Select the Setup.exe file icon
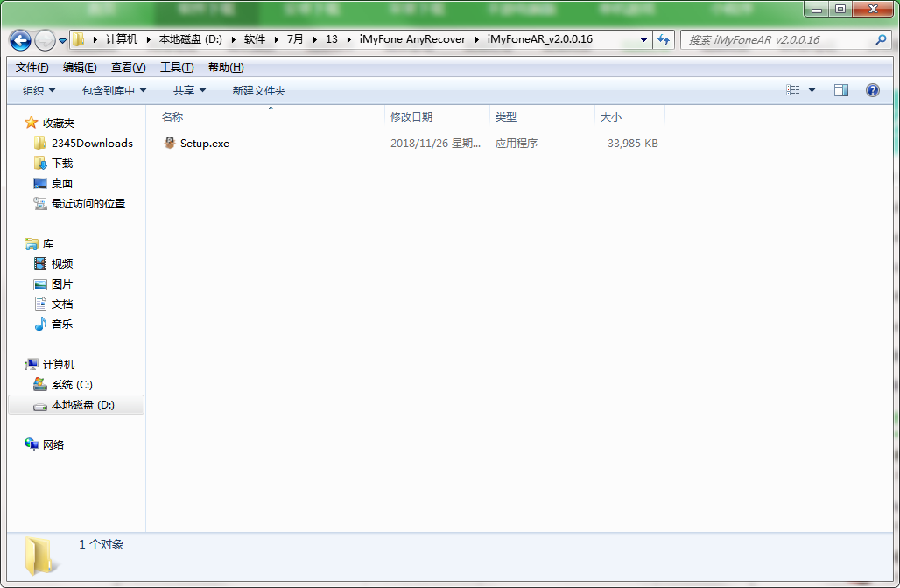 click(169, 143)
